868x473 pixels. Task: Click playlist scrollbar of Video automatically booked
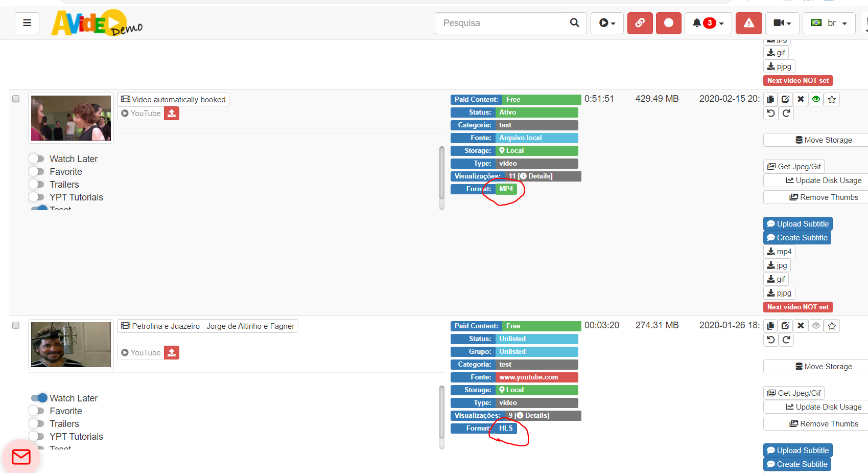442,174
